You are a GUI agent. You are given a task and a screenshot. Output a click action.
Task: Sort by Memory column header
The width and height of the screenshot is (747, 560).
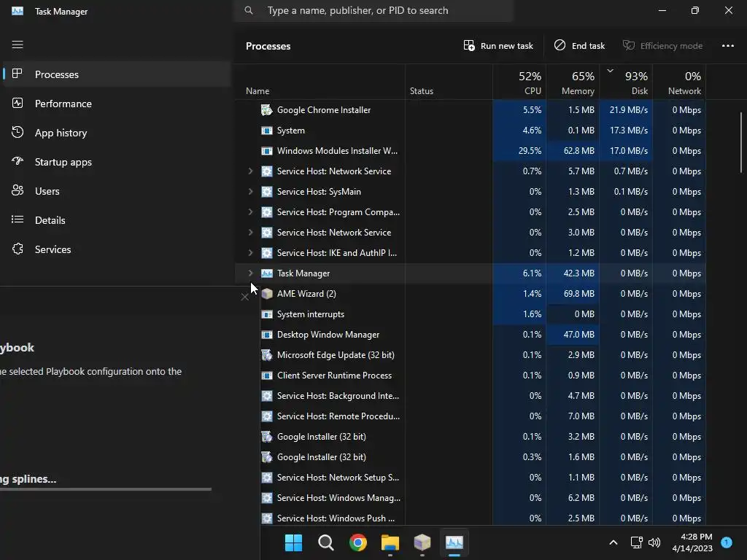pyautogui.click(x=573, y=82)
